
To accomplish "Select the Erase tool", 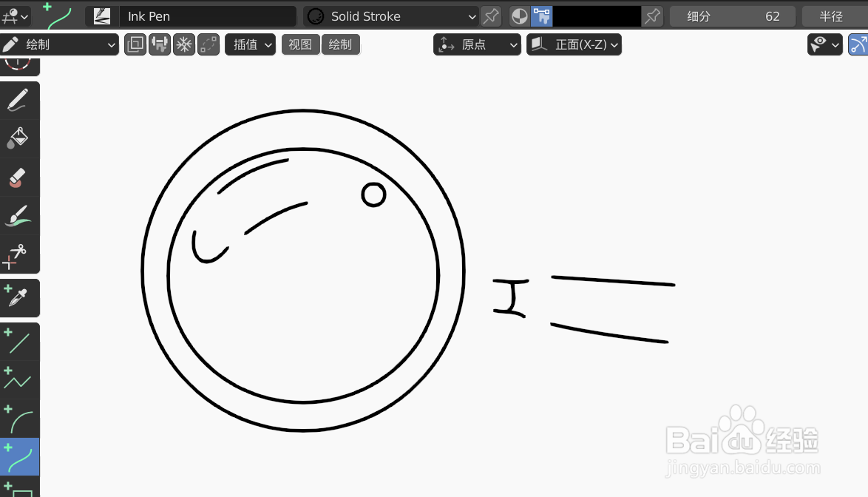I will (x=19, y=177).
